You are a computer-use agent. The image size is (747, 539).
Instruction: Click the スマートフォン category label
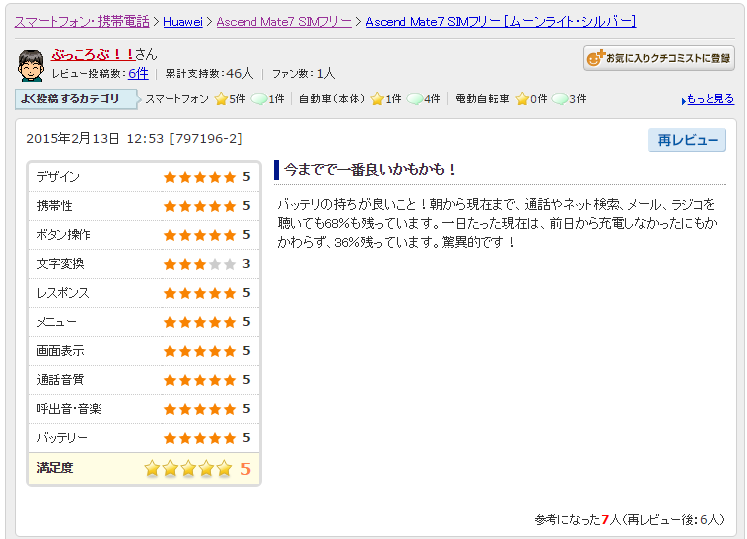pos(177,99)
